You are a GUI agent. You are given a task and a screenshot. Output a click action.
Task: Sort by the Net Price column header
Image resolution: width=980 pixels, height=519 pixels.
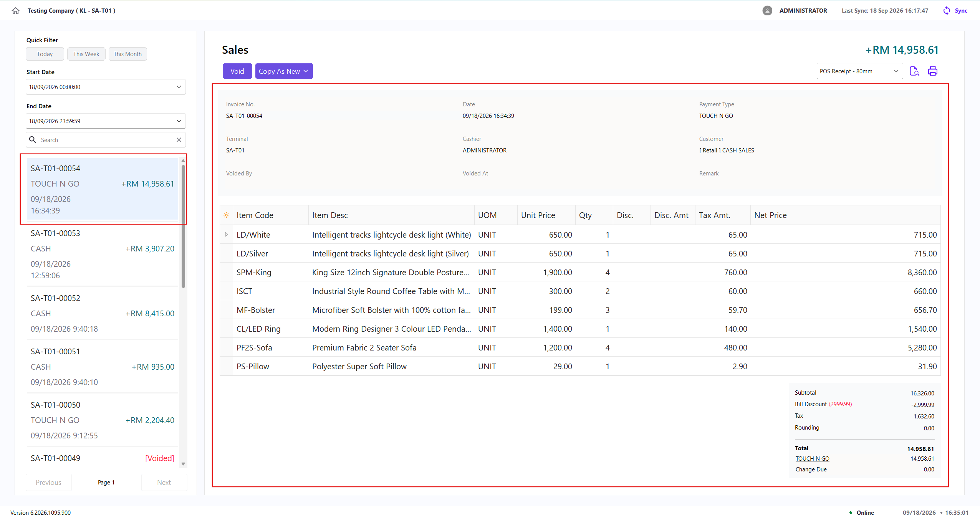pyautogui.click(x=846, y=215)
